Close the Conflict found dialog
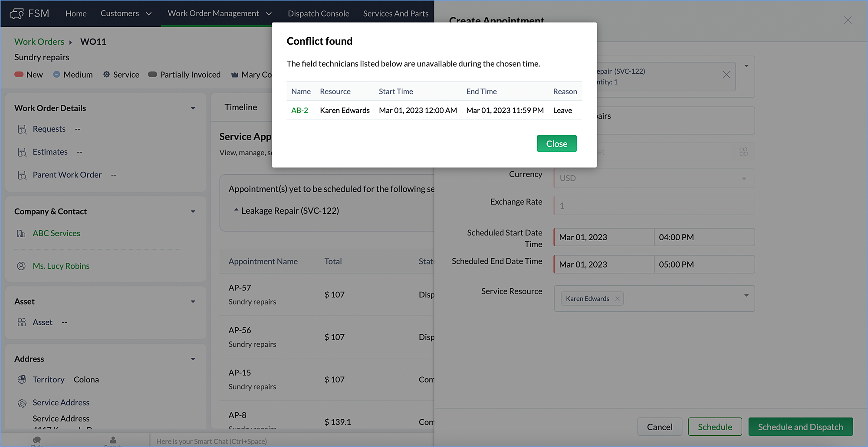This screenshot has width=868, height=447. click(x=557, y=144)
